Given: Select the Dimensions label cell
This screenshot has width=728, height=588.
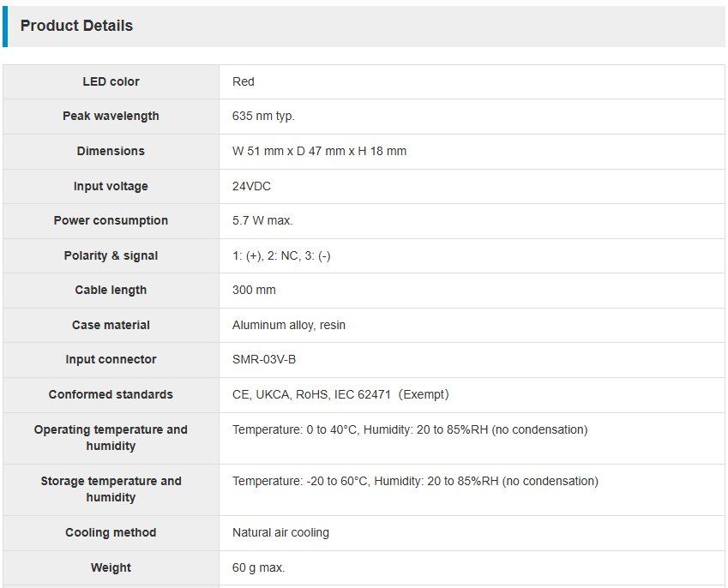Looking at the screenshot, I should point(111,152).
